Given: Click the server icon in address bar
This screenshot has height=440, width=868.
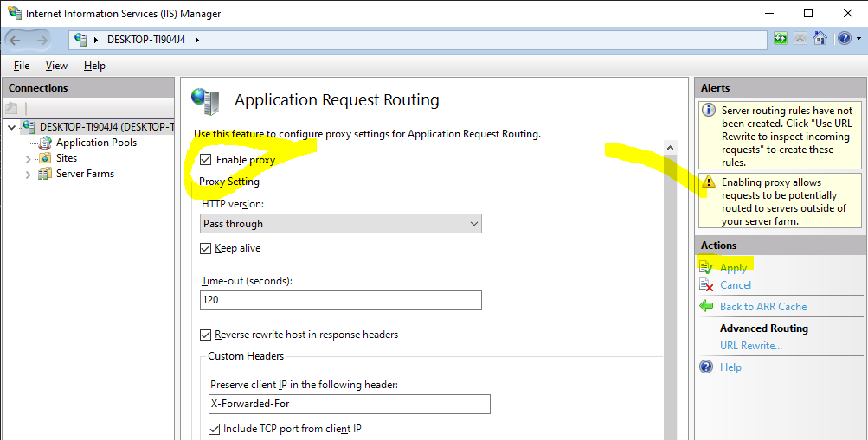Looking at the screenshot, I should tap(80, 39).
